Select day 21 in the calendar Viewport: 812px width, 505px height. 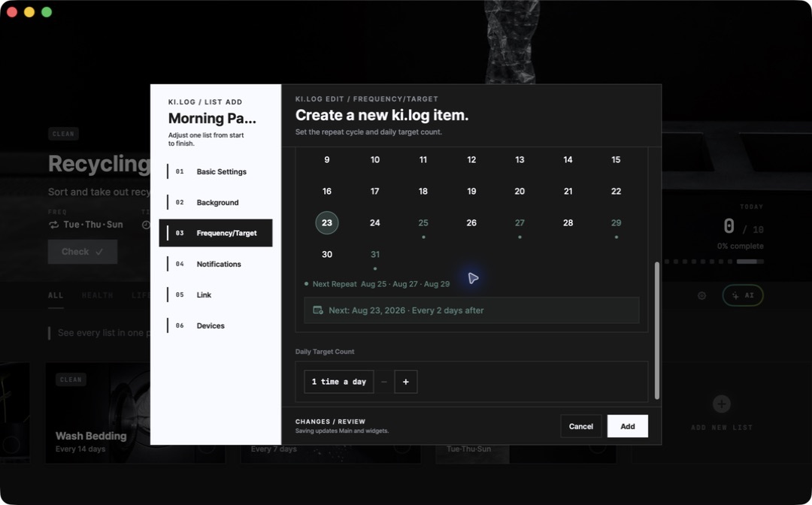[568, 192]
